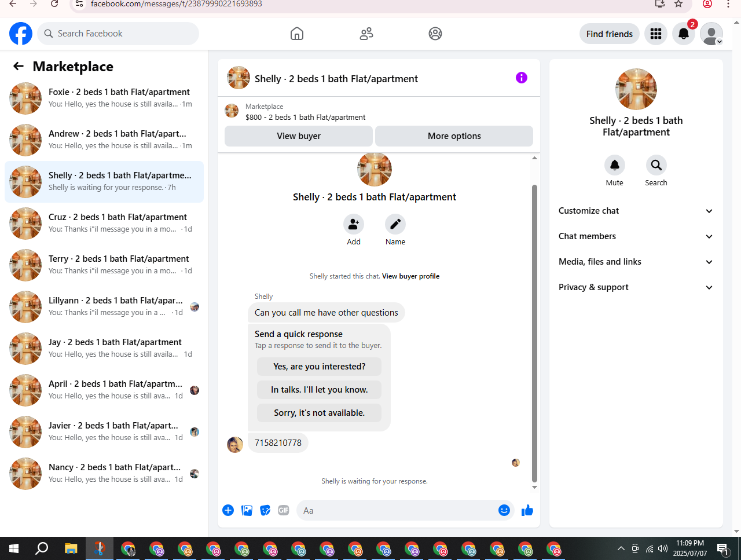Reload the page in the browser

[54, 4]
